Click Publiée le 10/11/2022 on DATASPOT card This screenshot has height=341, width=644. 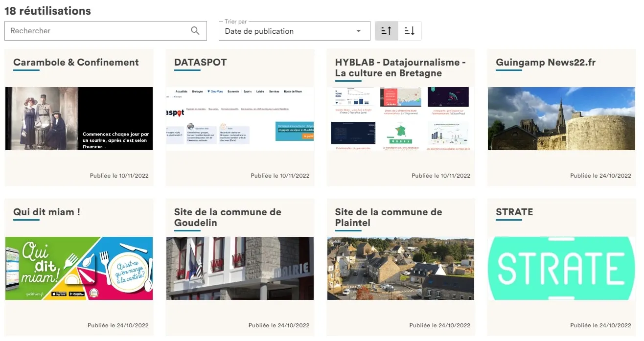(280, 176)
